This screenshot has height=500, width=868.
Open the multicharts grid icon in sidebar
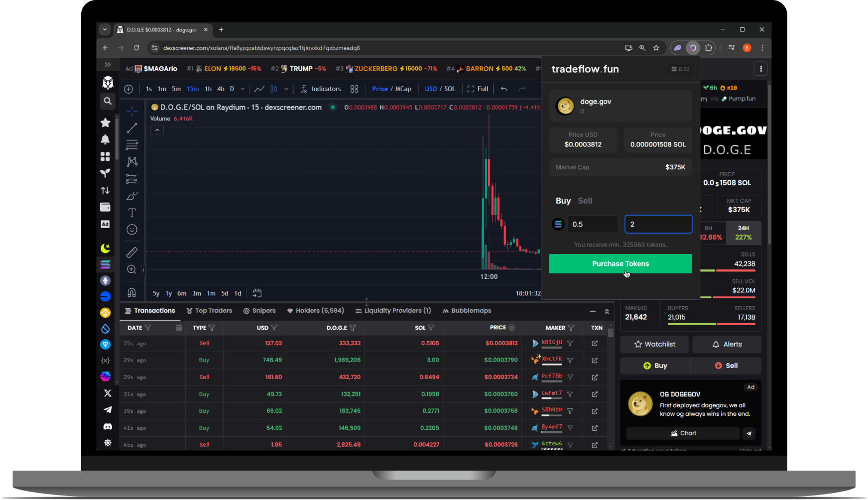105,156
